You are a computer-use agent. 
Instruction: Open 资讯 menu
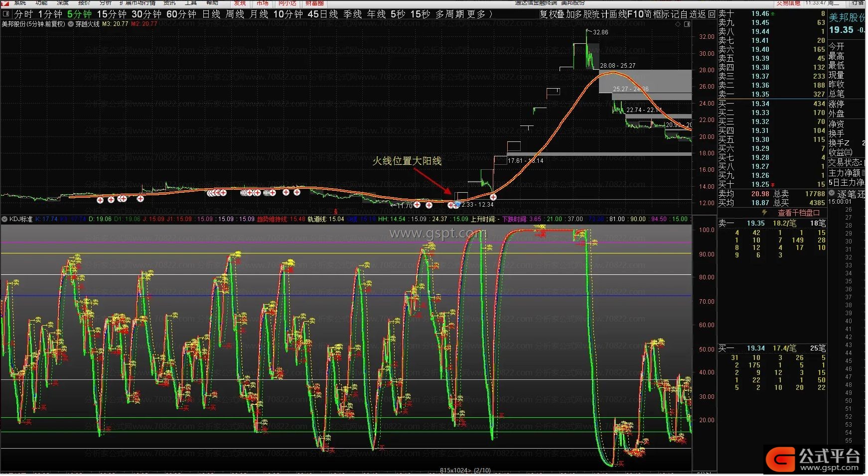(x=169, y=2)
